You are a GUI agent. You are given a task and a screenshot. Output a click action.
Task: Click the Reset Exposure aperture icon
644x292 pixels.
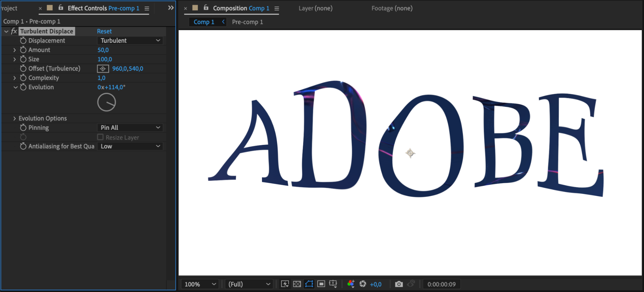click(363, 284)
